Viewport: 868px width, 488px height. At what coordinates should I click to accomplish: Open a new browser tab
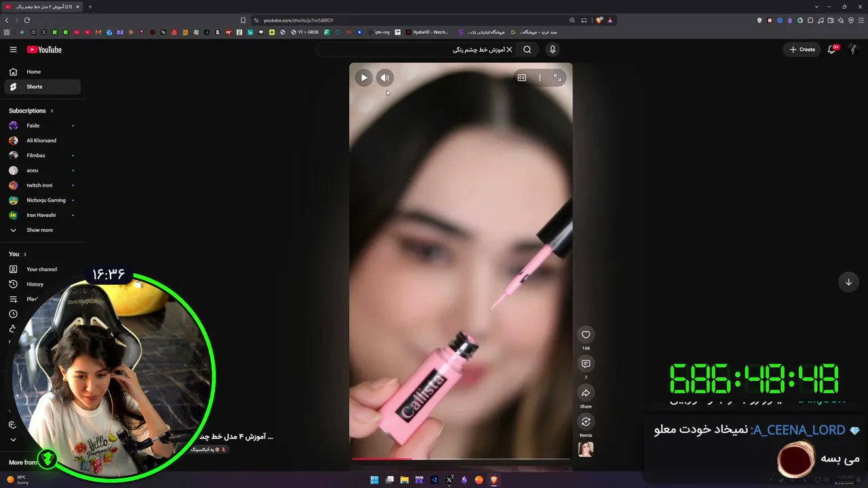[x=90, y=7]
